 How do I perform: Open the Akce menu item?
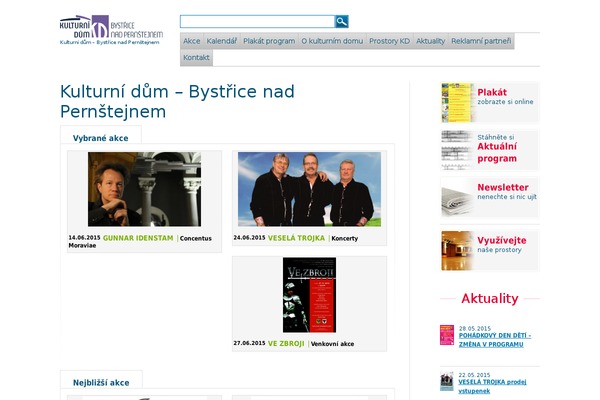pos(191,41)
